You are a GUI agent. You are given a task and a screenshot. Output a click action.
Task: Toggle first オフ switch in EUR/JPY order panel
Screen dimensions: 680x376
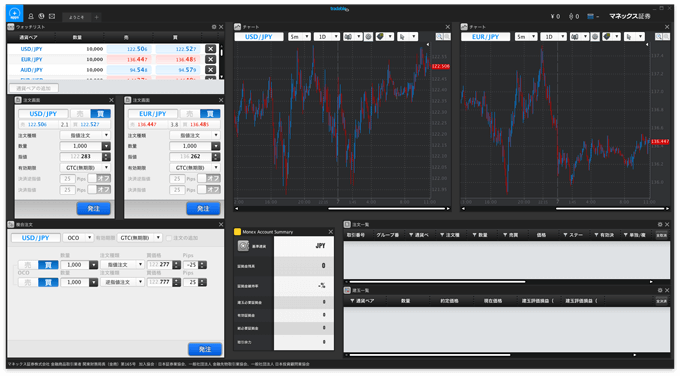(x=209, y=178)
